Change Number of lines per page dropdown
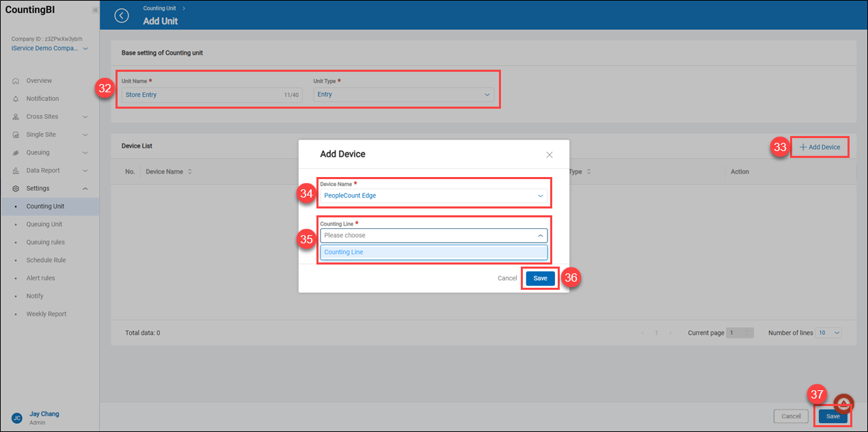The width and height of the screenshot is (868, 432). click(828, 333)
